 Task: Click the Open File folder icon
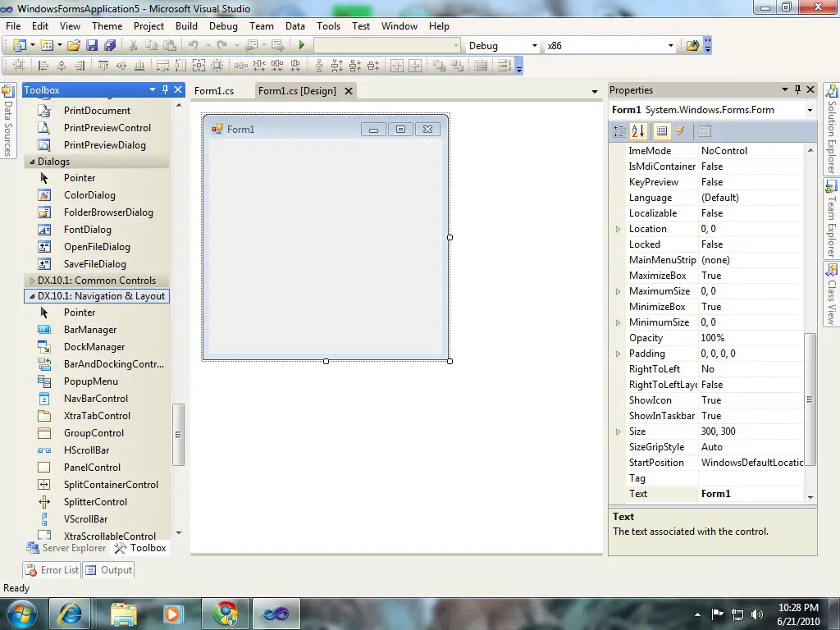pyautogui.click(x=74, y=46)
